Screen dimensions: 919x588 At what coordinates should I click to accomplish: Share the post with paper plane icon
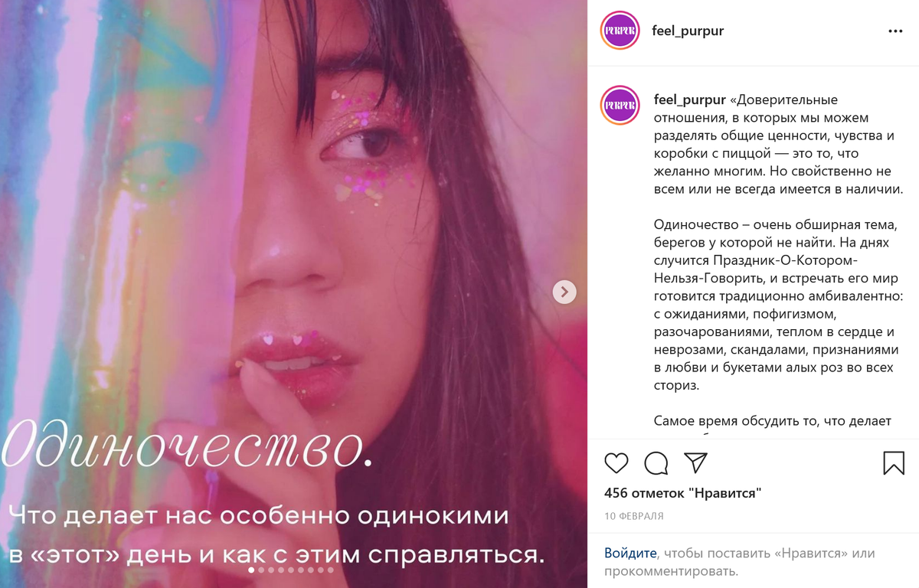pyautogui.click(x=695, y=462)
